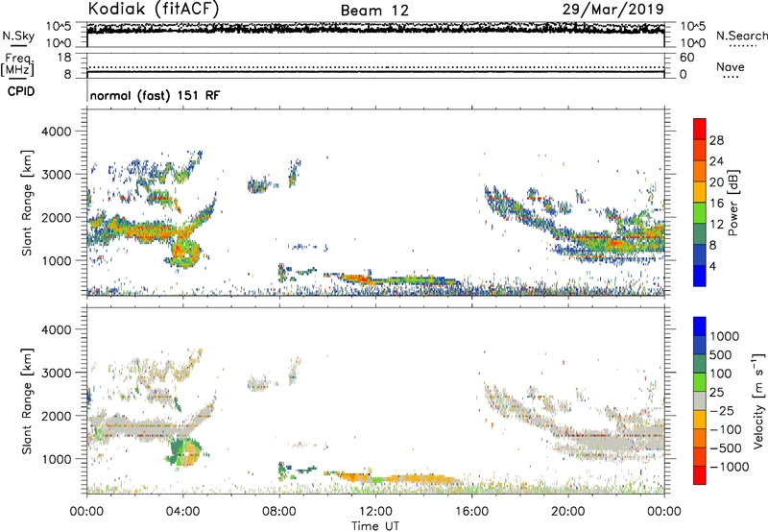Click the "CPID" label

point(21,91)
